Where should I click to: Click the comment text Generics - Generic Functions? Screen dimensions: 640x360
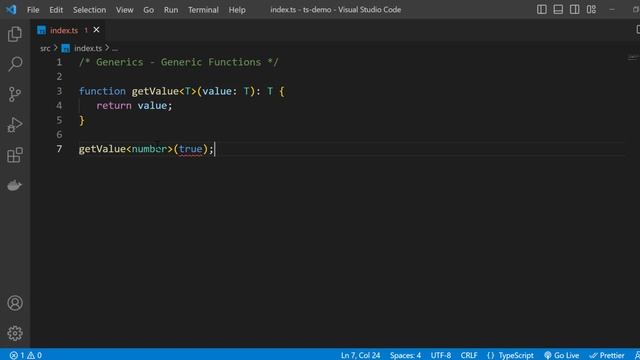pos(179,62)
